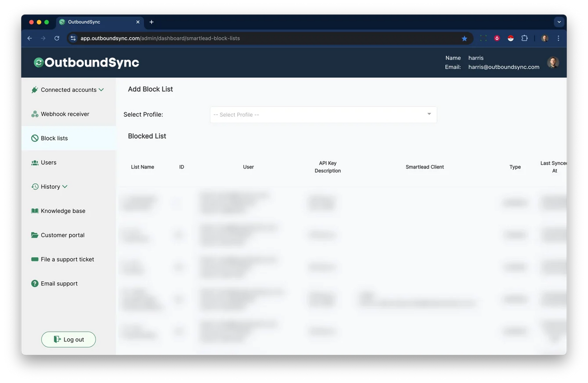Click the Users people icon
Viewport: 588px width, 383px height.
click(x=35, y=162)
